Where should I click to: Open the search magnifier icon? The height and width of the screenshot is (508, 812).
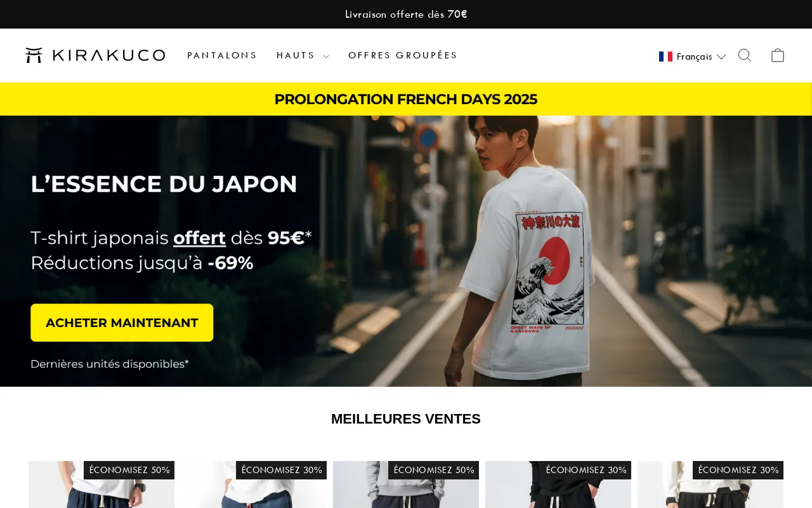(x=745, y=55)
